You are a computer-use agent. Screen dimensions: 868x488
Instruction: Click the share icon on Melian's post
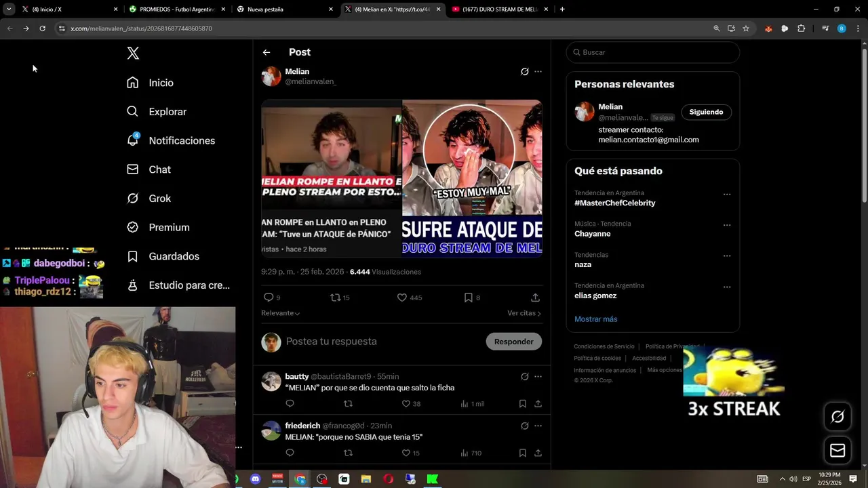[x=535, y=298]
